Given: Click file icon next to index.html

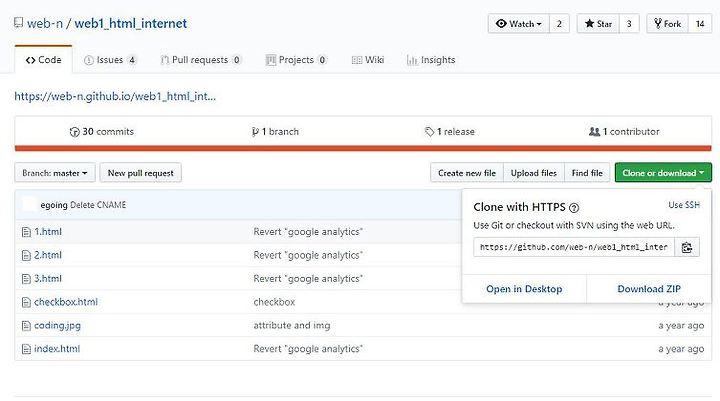Looking at the screenshot, I should tap(26, 349).
